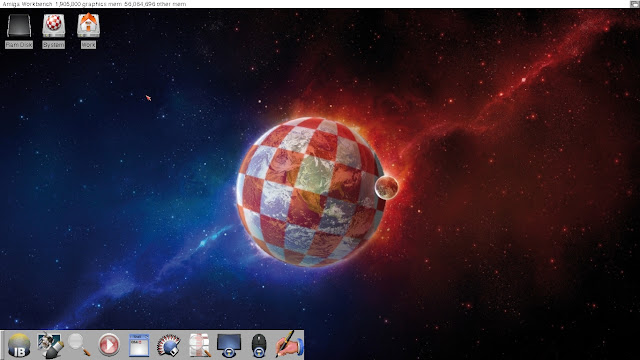Click the checkered Boing ball planet on wallpaper
The image size is (640, 360).
(310, 192)
